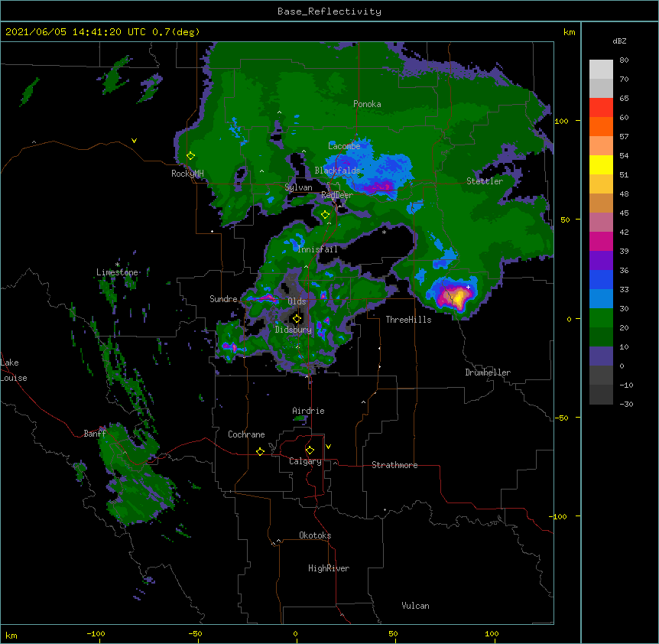
Task: Click the 80 value on the dBZ legend
Action: pos(624,60)
